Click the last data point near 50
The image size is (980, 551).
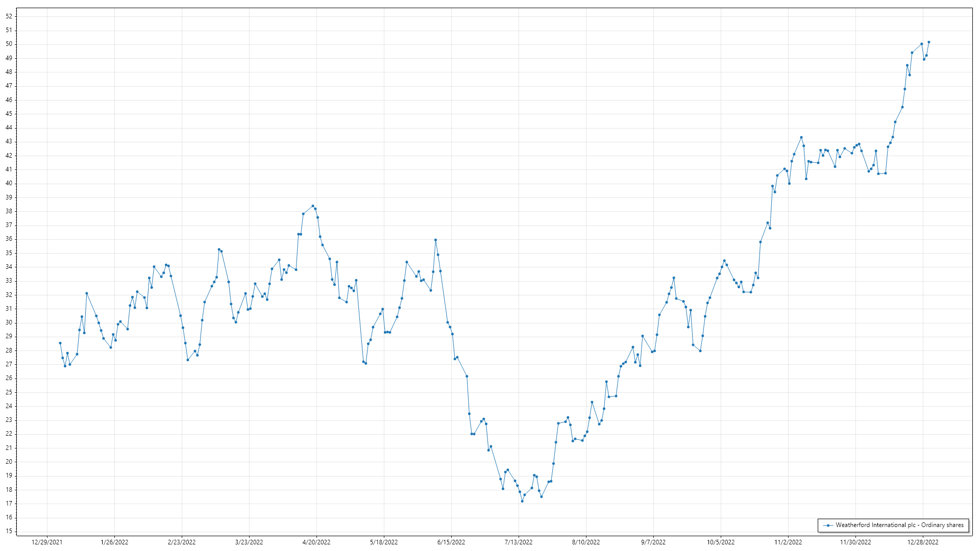[x=929, y=42]
